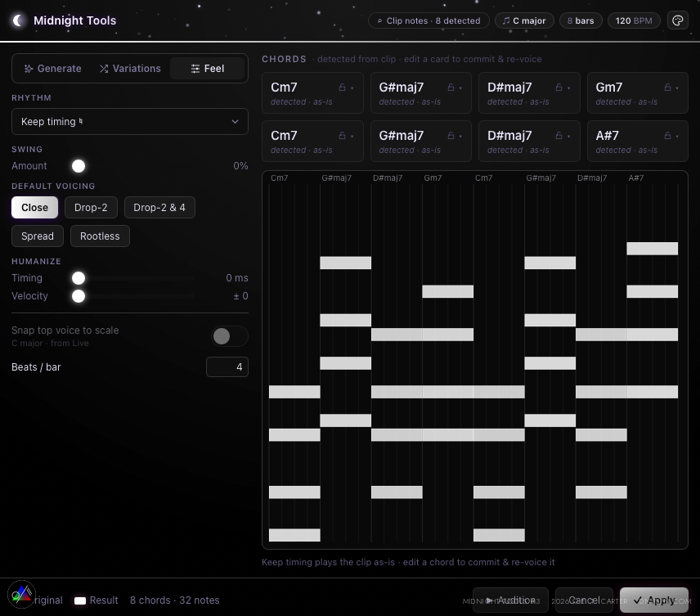
Task: Click the '8 chords · 32 notes' status text
Action: click(174, 600)
